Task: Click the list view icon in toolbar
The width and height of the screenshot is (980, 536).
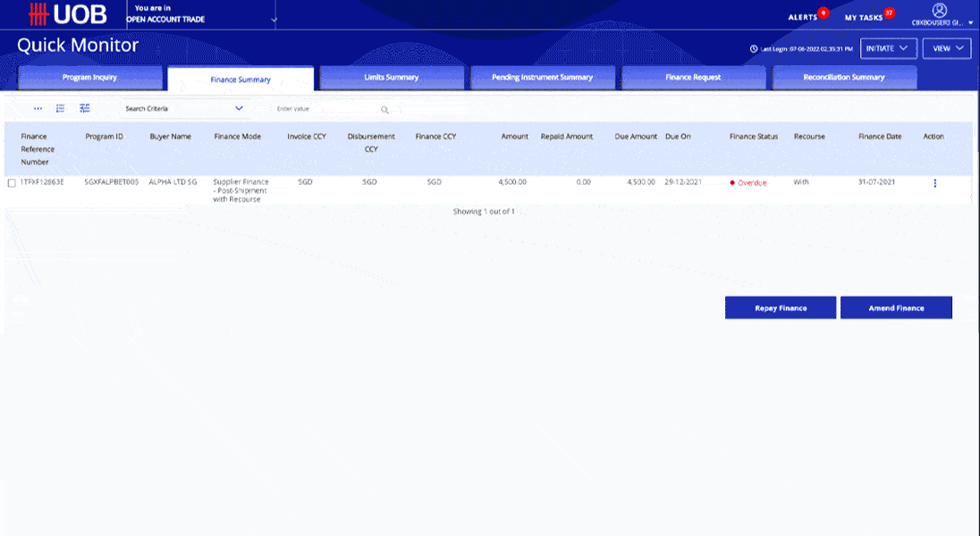Action: pos(61,108)
